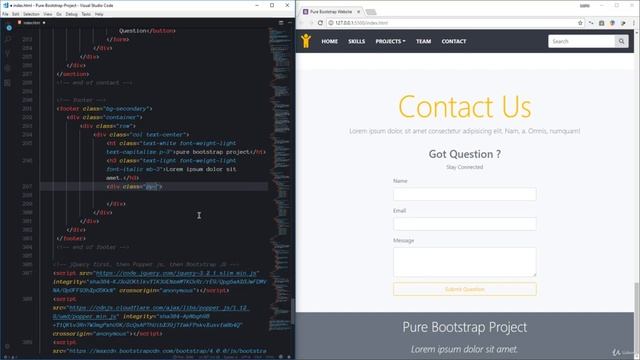Screen dimensions: 640x360
Task: Click the site info icon in address bar
Action: tap(331, 23)
